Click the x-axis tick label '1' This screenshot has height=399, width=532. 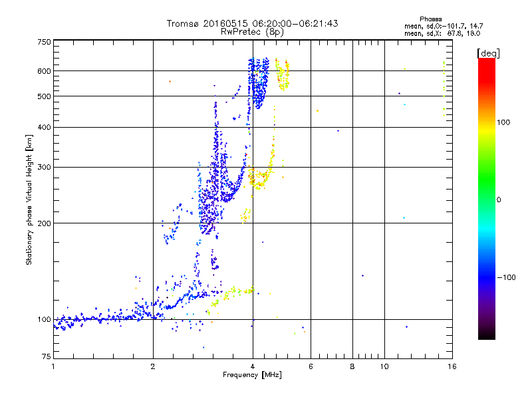53,366
